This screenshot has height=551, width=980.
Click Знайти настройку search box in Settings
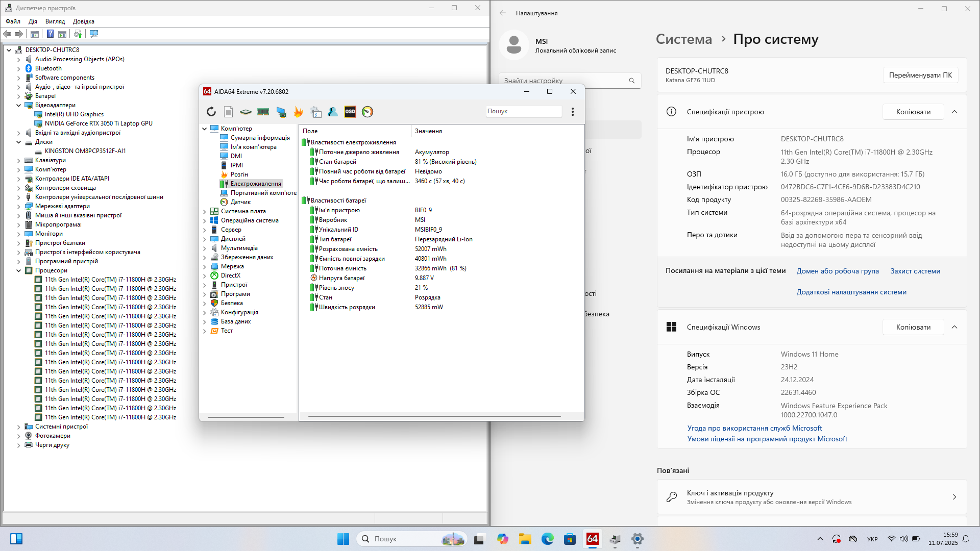(x=570, y=81)
